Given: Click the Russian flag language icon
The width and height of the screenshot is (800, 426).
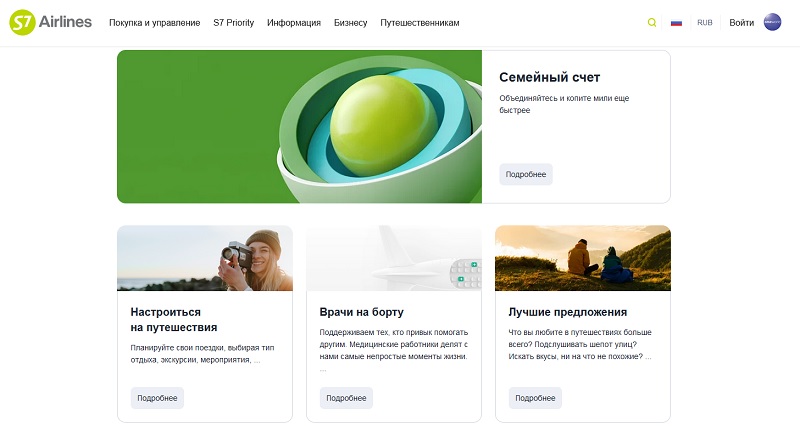Looking at the screenshot, I should [677, 22].
